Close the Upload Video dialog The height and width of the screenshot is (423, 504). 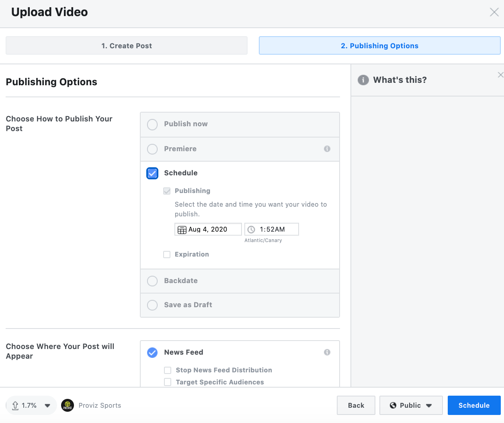494,12
